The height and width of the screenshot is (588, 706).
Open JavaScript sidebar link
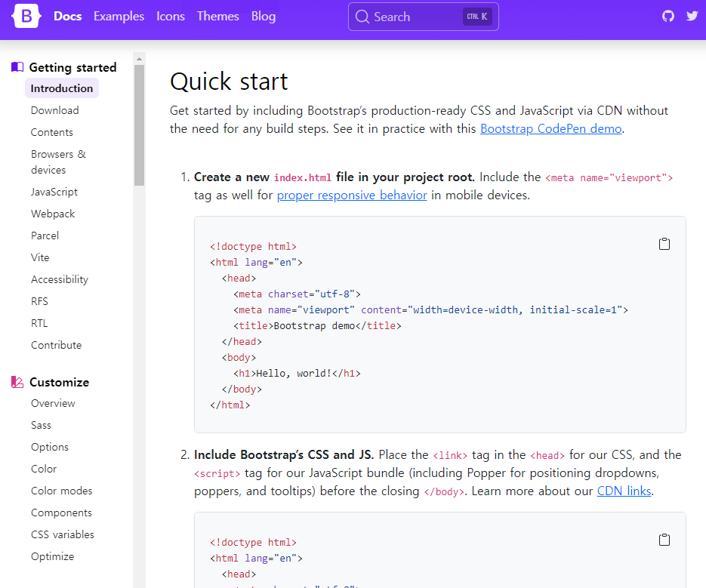(x=54, y=192)
